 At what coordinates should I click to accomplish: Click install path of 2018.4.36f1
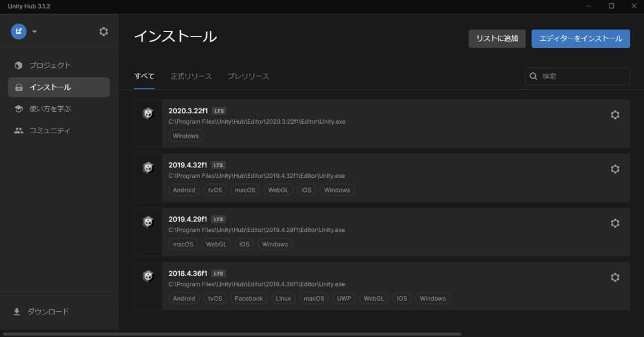[257, 284]
